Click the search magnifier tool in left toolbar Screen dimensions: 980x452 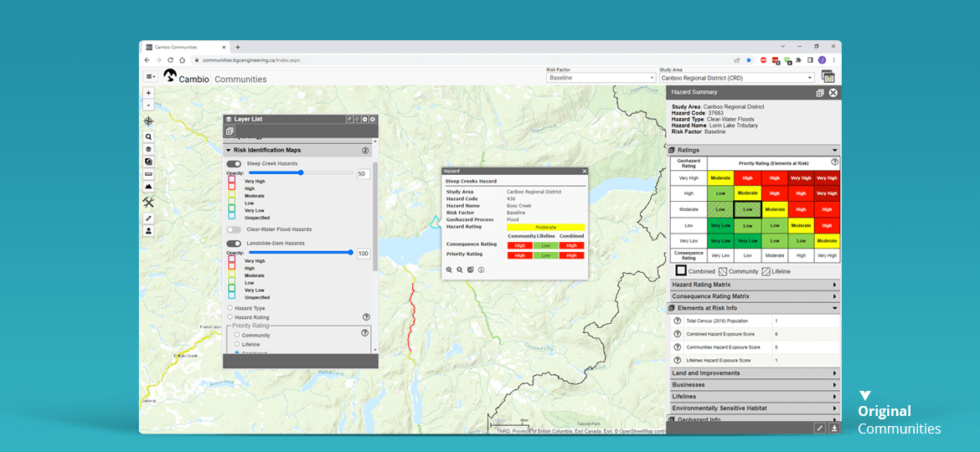pyautogui.click(x=149, y=136)
